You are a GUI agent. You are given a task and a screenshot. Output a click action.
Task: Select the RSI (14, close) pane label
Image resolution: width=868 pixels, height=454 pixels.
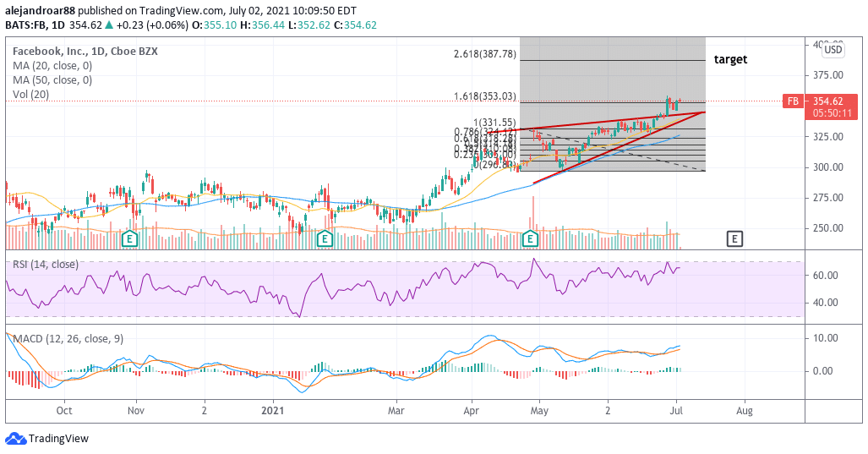pos(46,265)
